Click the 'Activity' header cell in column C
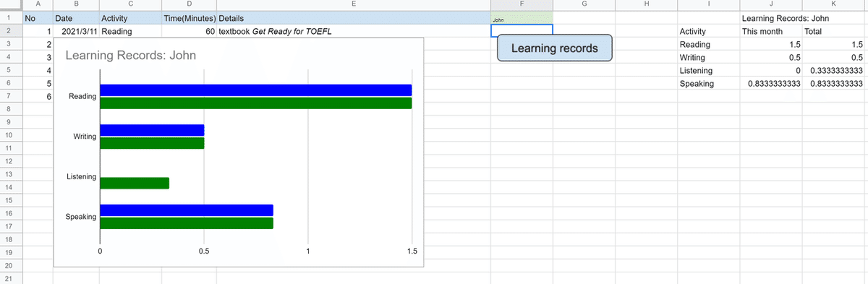Image resolution: width=868 pixels, height=284 pixels. (x=130, y=17)
